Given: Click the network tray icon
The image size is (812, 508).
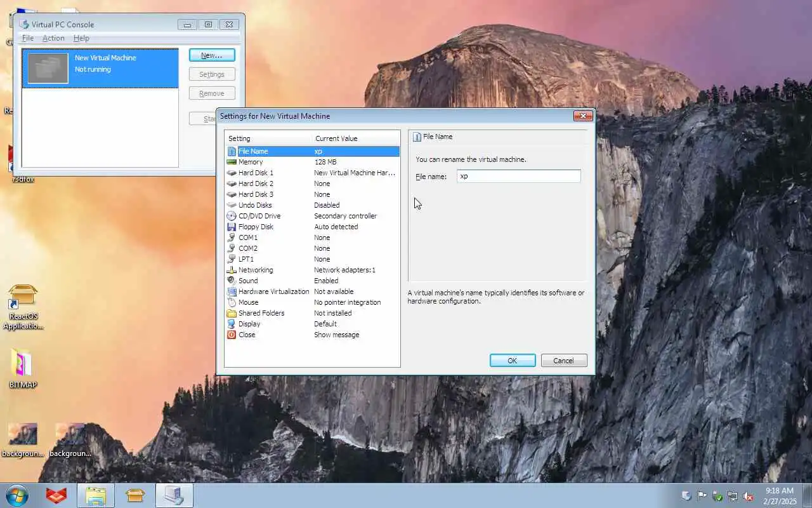Looking at the screenshot, I should tap(733, 496).
